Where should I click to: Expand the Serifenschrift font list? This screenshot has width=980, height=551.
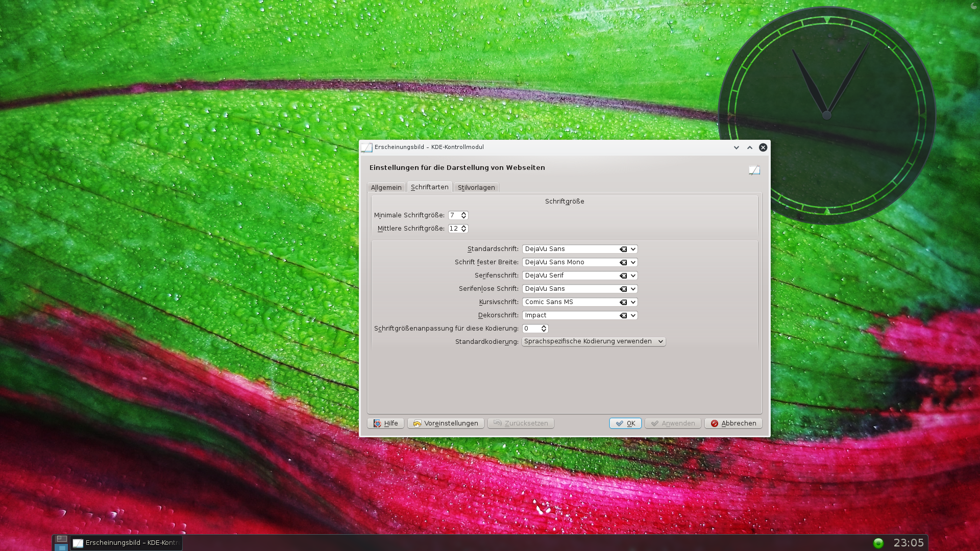[633, 275]
